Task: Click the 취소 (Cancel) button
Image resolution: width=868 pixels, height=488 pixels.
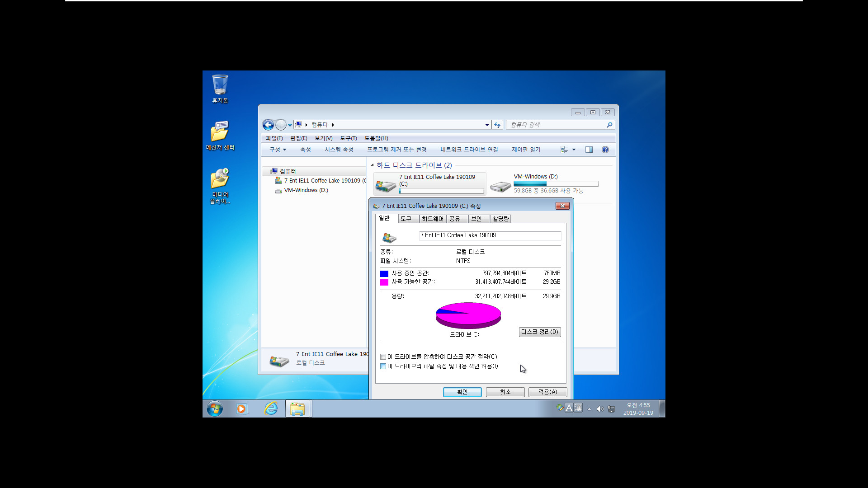Action: pos(505,392)
